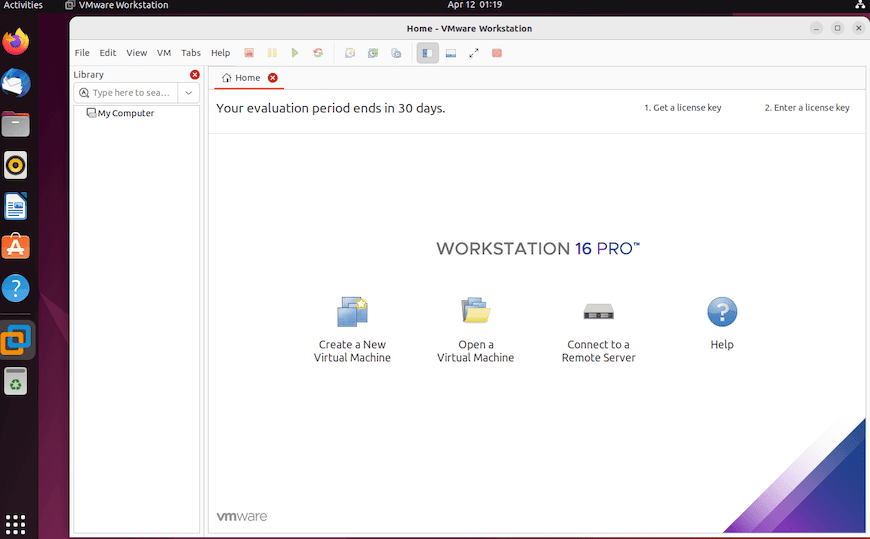Click the Create a New Virtual Machine label
Image resolution: width=870 pixels, height=539 pixels.
click(352, 351)
